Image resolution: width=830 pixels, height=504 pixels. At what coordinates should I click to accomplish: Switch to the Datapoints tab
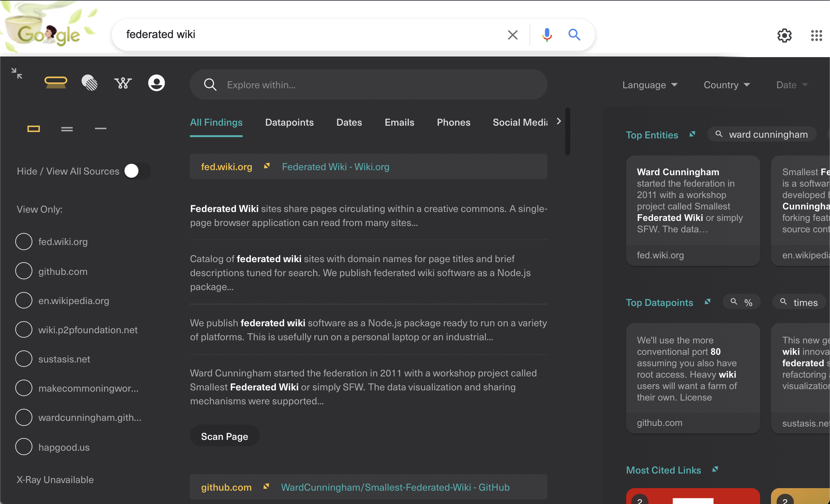click(289, 122)
